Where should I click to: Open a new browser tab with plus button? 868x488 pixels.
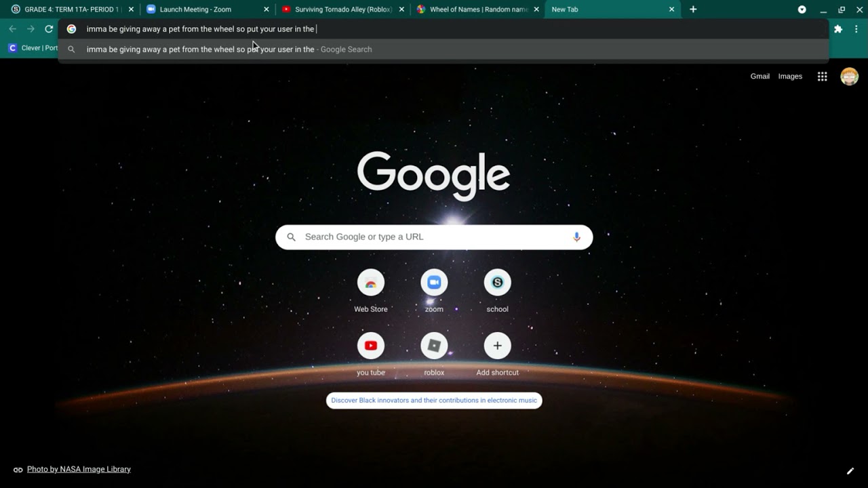coord(693,9)
